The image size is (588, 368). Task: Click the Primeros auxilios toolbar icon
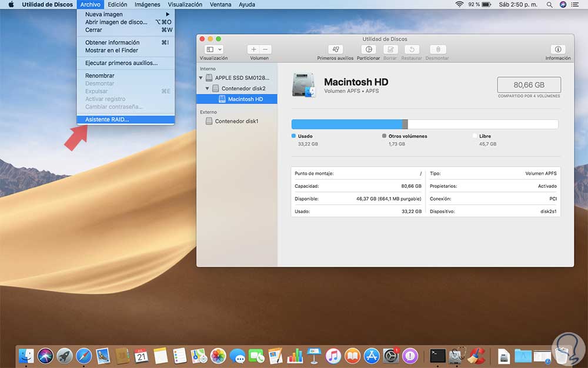pyautogui.click(x=335, y=49)
